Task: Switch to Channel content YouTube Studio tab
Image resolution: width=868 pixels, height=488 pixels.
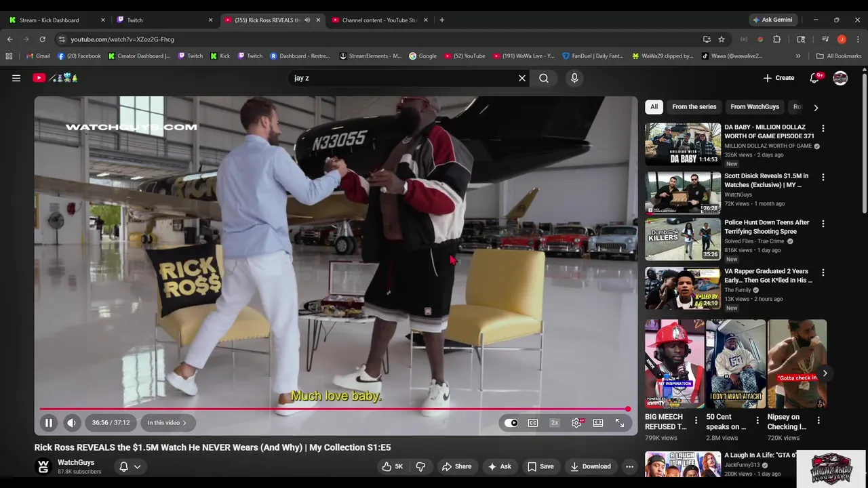Action: coord(380,20)
